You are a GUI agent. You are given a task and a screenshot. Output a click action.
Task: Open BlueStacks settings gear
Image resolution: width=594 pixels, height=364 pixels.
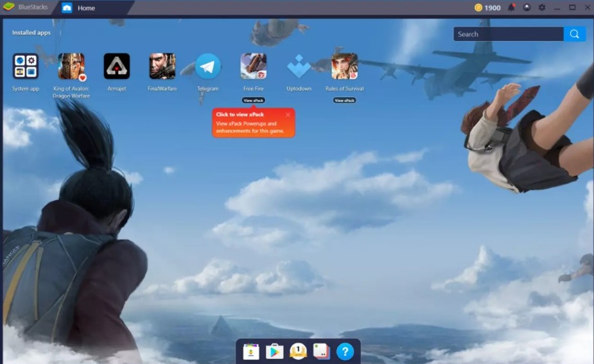(x=541, y=8)
